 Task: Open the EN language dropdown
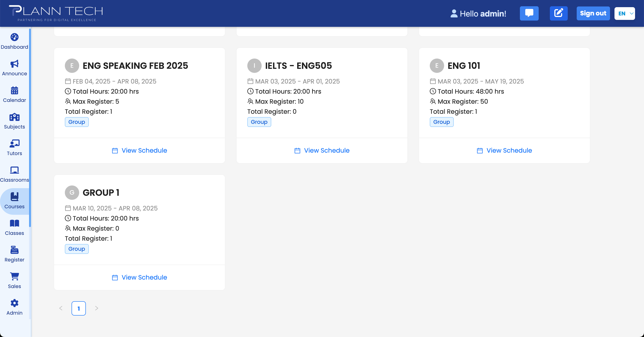(624, 13)
